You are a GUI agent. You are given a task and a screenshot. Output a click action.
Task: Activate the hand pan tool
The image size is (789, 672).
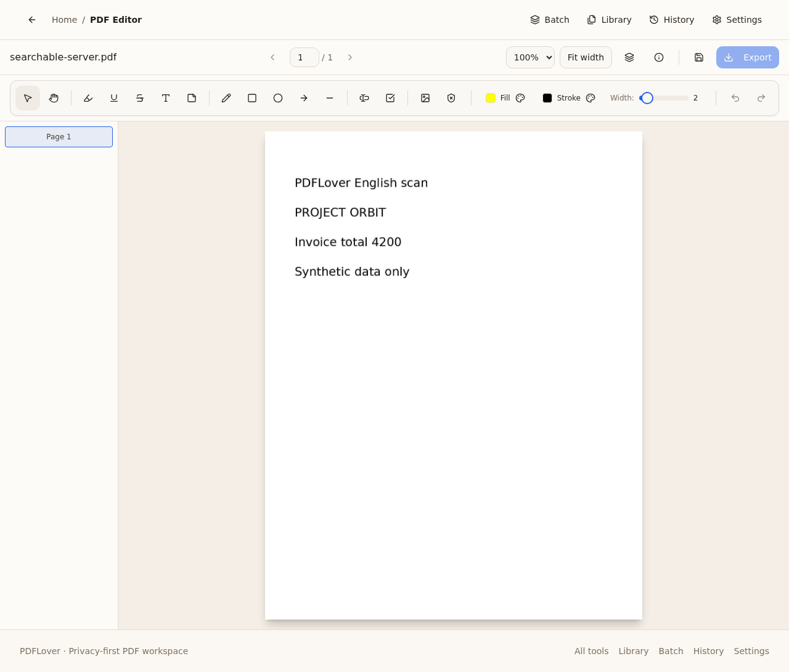pyautogui.click(x=54, y=98)
